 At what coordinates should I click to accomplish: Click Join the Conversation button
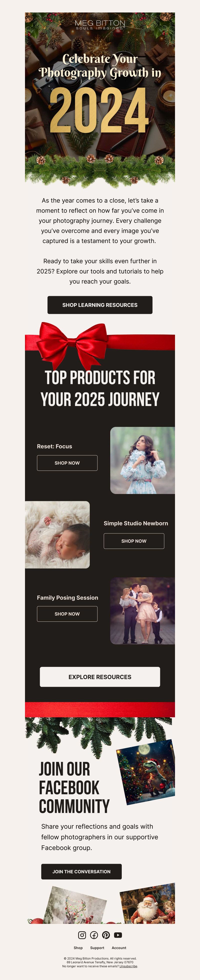click(81, 871)
